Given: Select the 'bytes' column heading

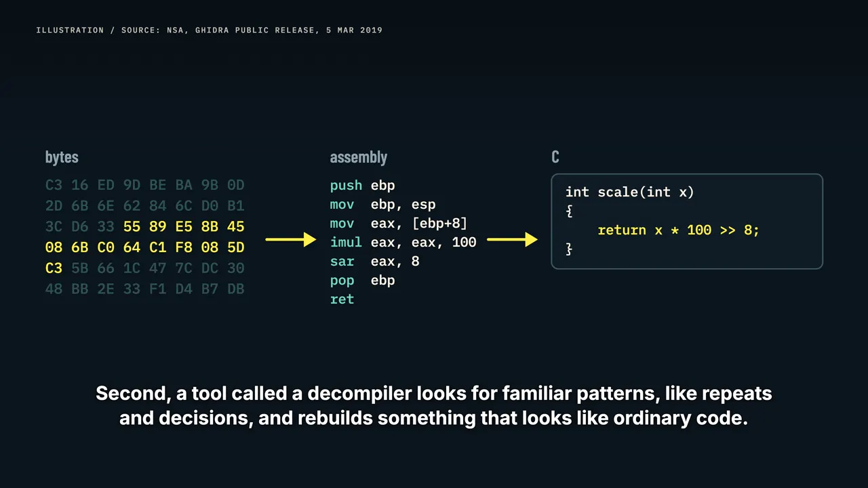Looking at the screenshot, I should point(62,157).
